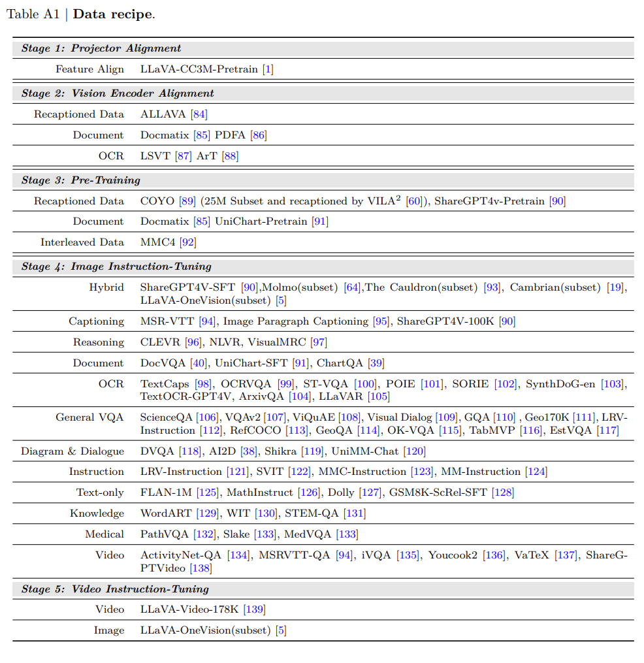This screenshot has width=644, height=663.
Task: Select the 'Stage 3: Pre-Training' heading
Action: coord(81,180)
